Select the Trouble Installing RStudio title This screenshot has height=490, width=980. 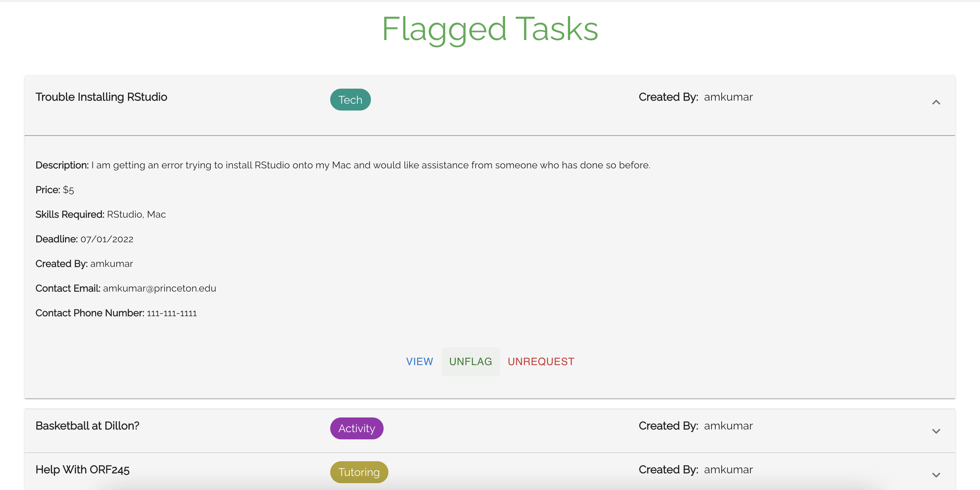101,97
